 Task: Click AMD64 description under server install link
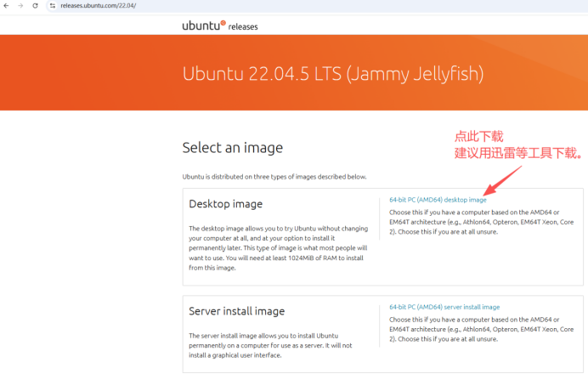click(482, 329)
